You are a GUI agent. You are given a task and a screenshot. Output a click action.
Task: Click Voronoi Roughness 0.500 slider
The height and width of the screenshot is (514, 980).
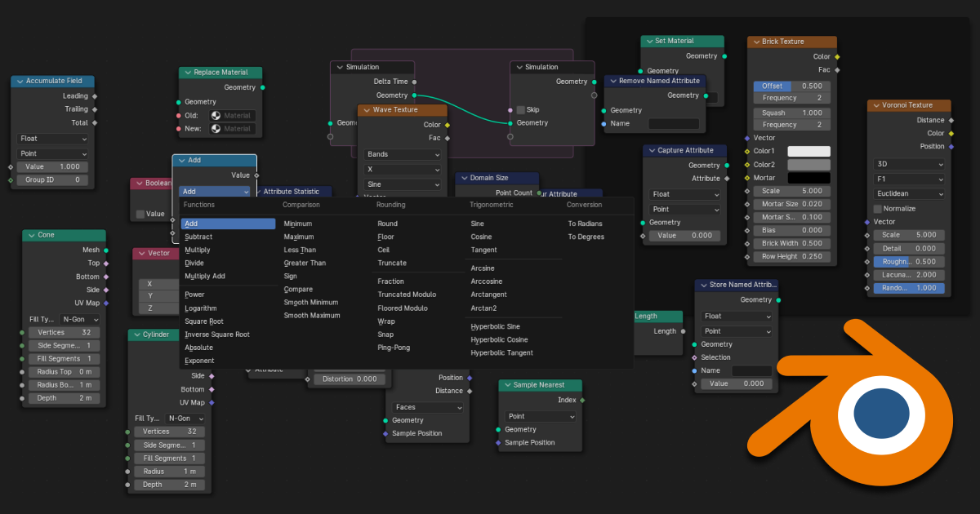coord(909,262)
